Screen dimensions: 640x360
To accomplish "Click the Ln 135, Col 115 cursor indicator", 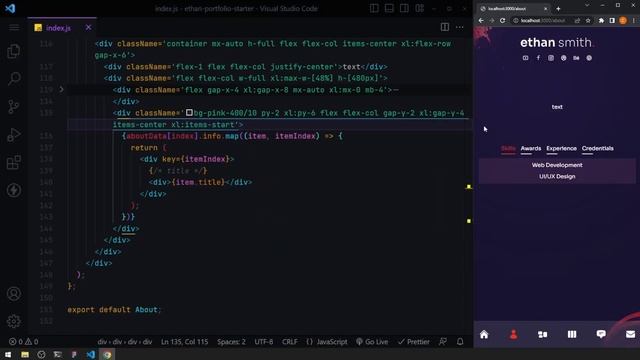I will (x=184, y=342).
